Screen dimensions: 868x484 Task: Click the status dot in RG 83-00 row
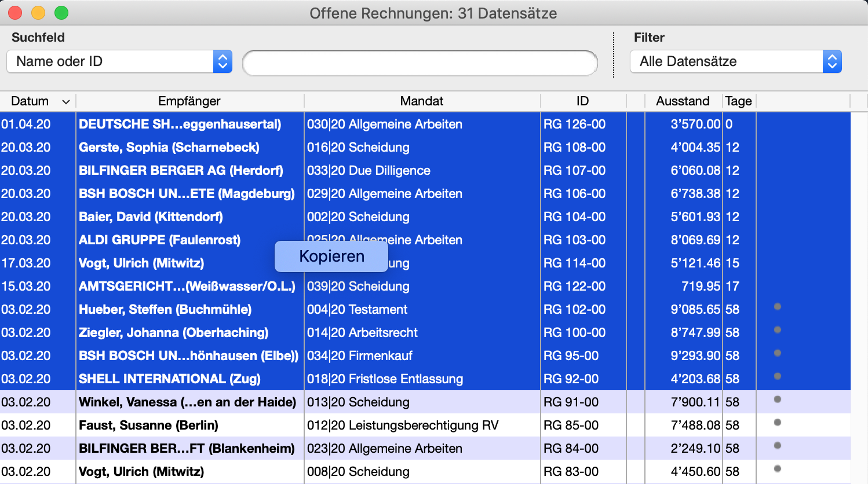point(778,469)
